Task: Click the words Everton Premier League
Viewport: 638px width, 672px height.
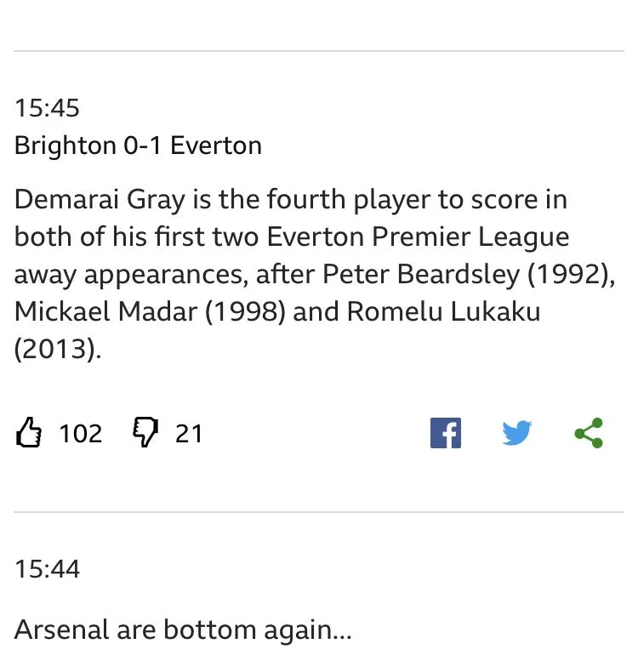Action: 418,237
